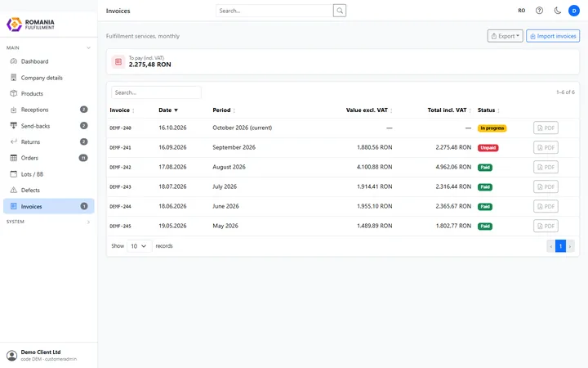Click the account user avatar icon
The height and width of the screenshot is (368, 588).
click(x=12, y=355)
